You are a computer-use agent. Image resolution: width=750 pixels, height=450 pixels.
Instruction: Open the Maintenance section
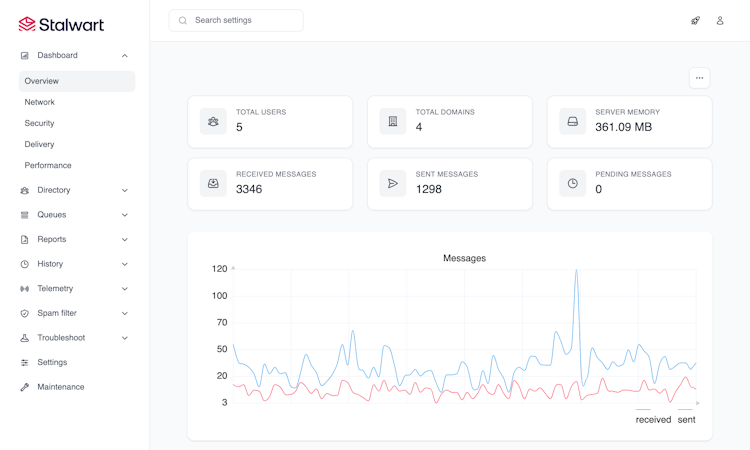[61, 387]
